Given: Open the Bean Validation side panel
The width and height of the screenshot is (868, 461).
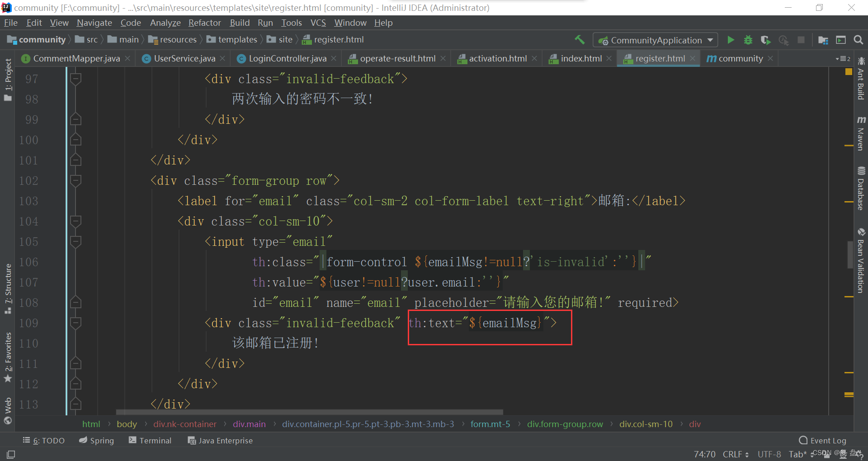Looking at the screenshot, I should click(x=861, y=260).
